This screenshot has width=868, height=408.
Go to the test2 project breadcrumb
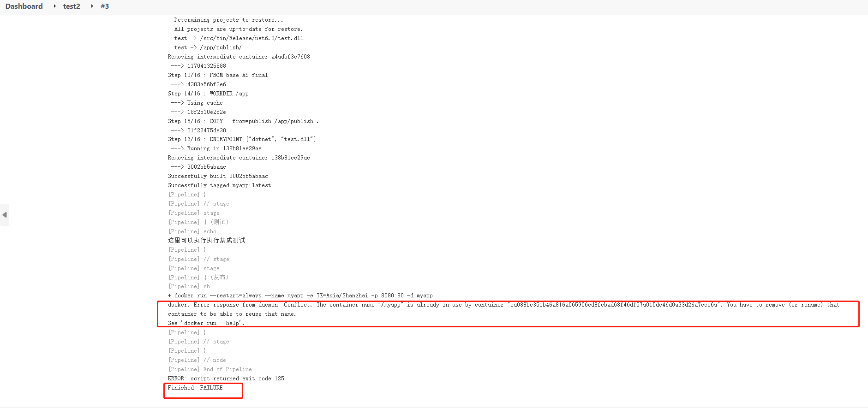pos(72,6)
